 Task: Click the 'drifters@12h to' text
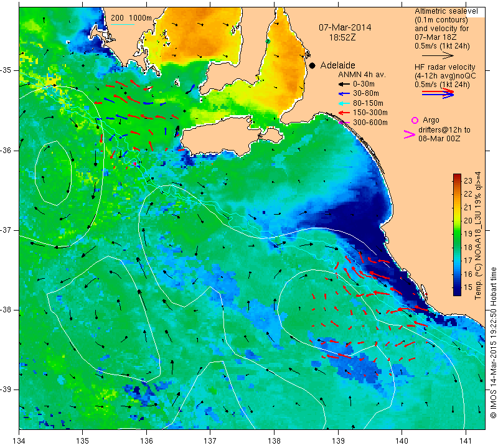click(444, 130)
